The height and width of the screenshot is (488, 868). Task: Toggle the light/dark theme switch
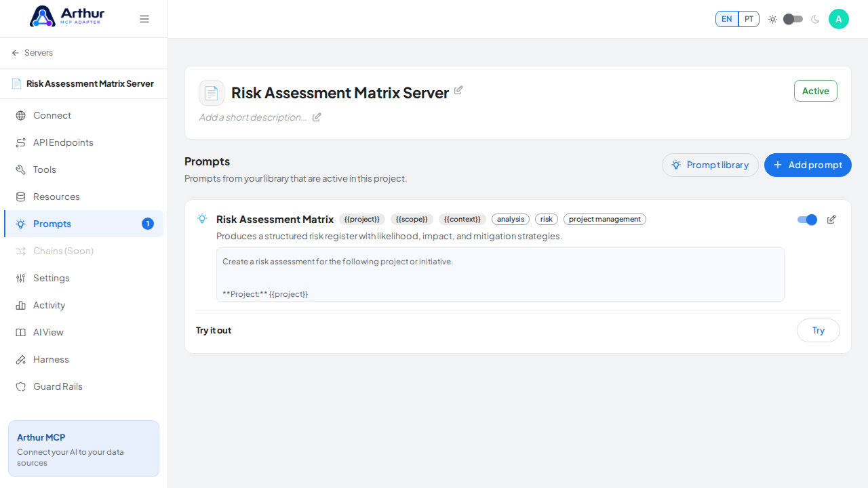point(793,19)
